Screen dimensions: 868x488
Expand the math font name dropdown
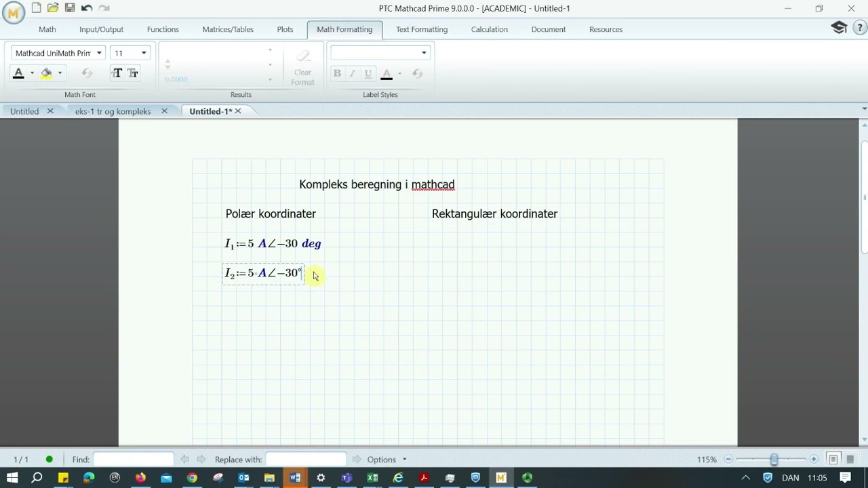[x=99, y=53]
